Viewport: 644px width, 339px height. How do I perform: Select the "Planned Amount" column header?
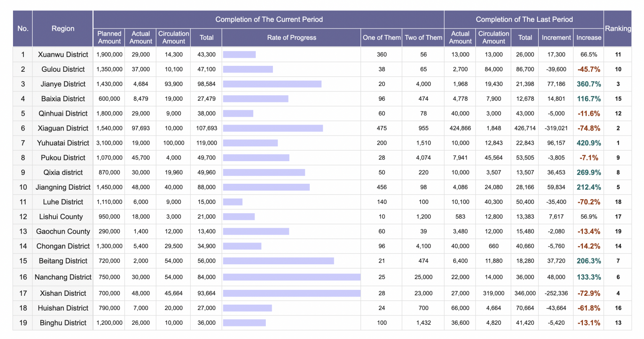tap(109, 37)
